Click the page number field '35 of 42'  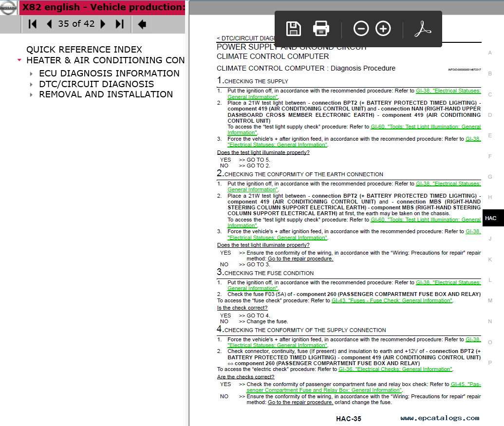(x=76, y=24)
